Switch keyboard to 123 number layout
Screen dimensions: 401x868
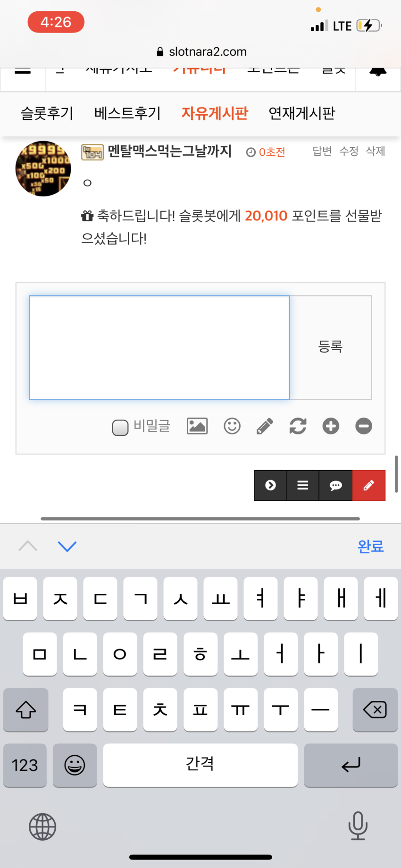25,765
